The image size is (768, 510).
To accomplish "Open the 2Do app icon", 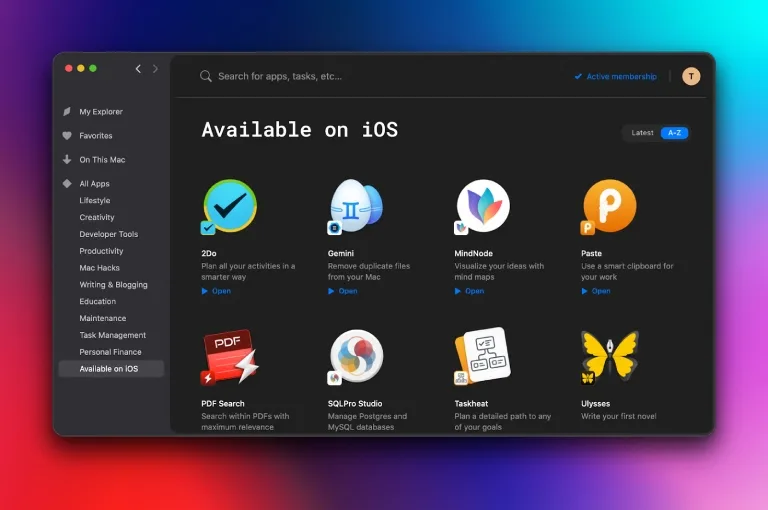I will [x=230, y=206].
